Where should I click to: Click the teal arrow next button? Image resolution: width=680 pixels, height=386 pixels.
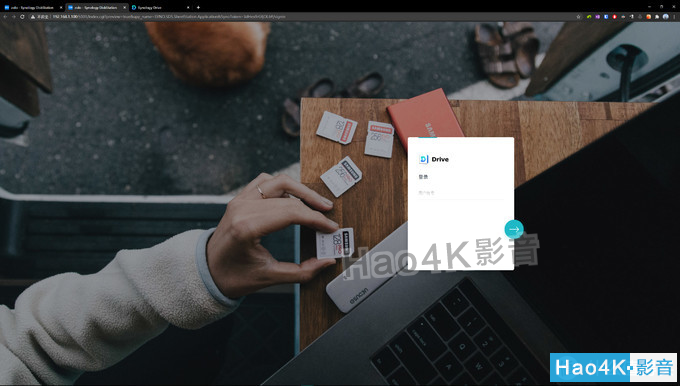514,229
